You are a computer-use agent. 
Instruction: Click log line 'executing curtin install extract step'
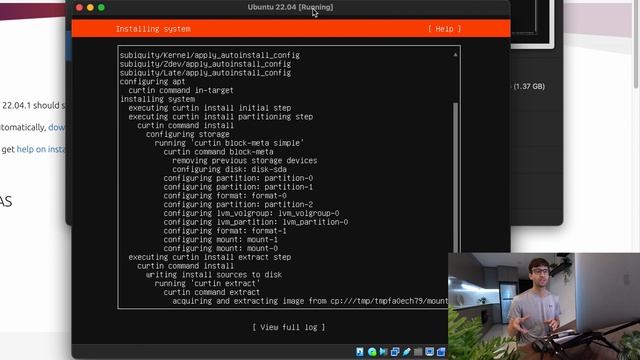[x=210, y=257]
